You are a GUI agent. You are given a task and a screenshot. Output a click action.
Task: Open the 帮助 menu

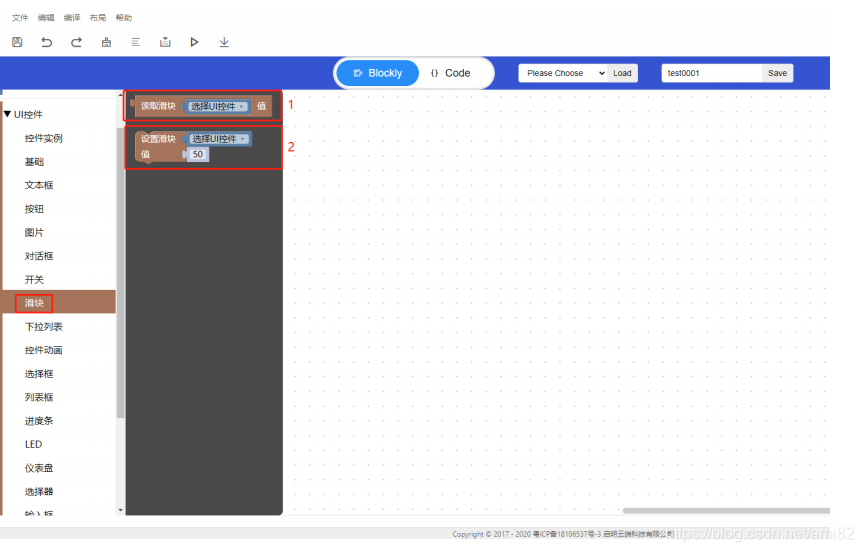coord(123,18)
